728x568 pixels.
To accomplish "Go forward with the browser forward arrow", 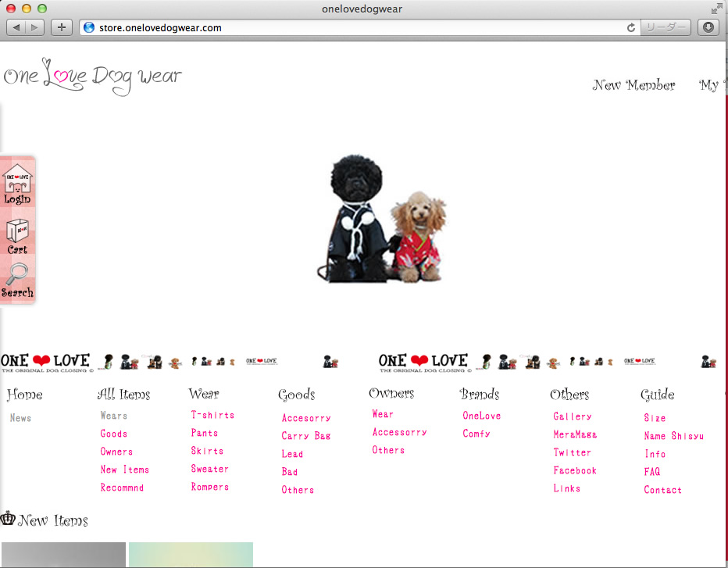I will point(35,27).
